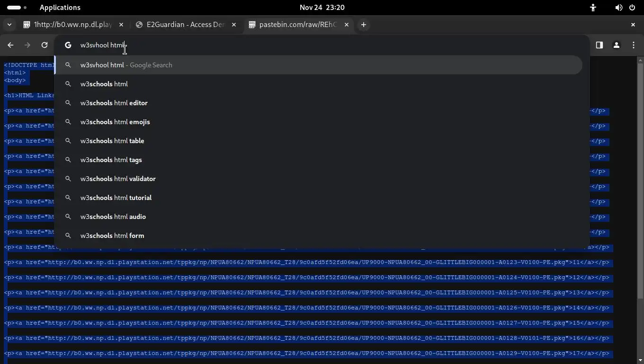Switch to the playstation.net tab
This screenshot has width=644, height=364.
click(74, 25)
